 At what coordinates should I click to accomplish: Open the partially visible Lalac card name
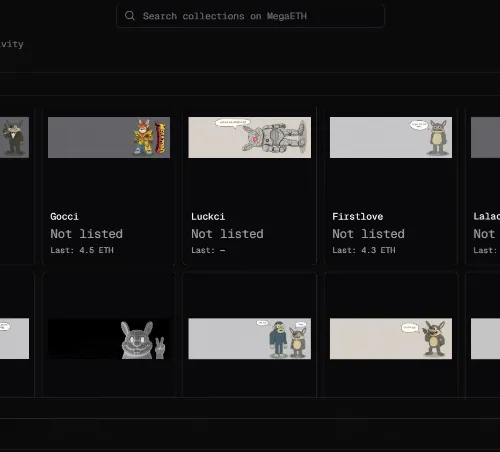tap(487, 217)
